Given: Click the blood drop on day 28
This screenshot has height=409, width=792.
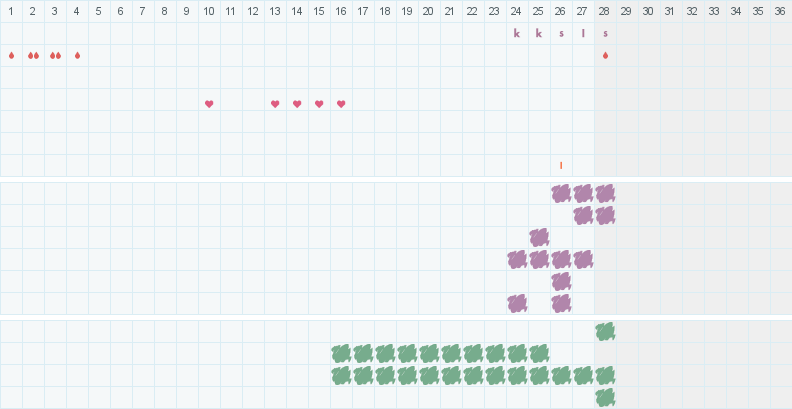Looking at the screenshot, I should click(605, 55).
